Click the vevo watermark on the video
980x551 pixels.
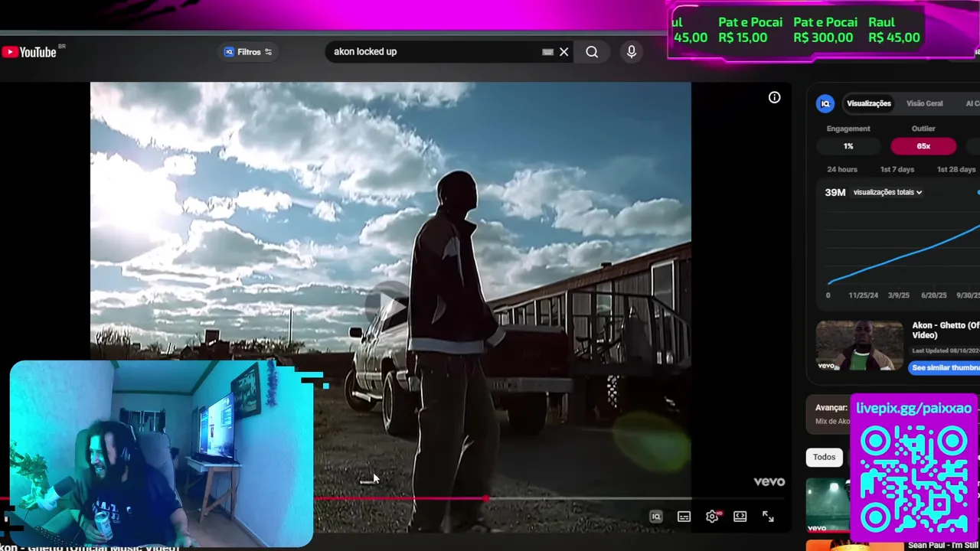(x=769, y=481)
